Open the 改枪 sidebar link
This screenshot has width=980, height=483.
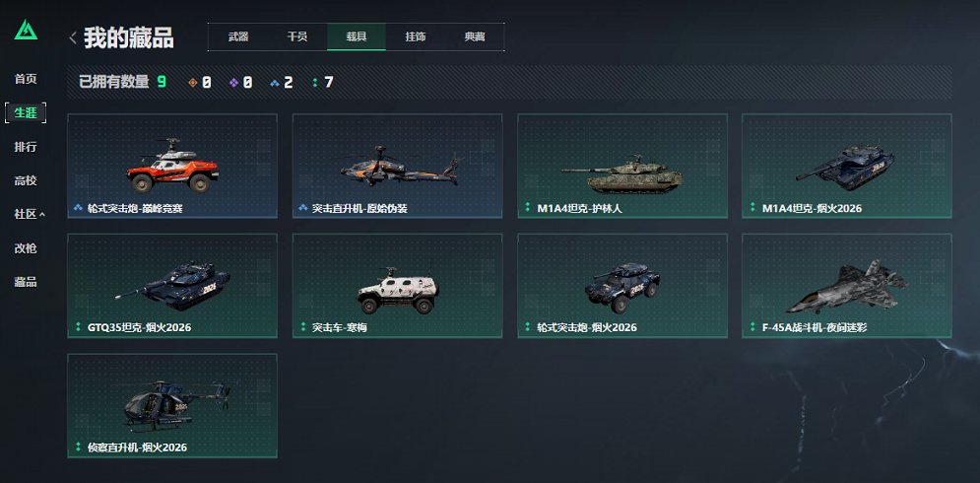click(x=26, y=248)
